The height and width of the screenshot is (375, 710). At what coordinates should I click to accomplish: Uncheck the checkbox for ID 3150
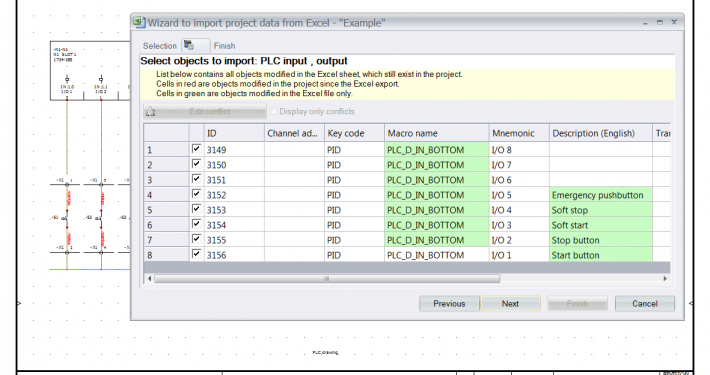196,163
